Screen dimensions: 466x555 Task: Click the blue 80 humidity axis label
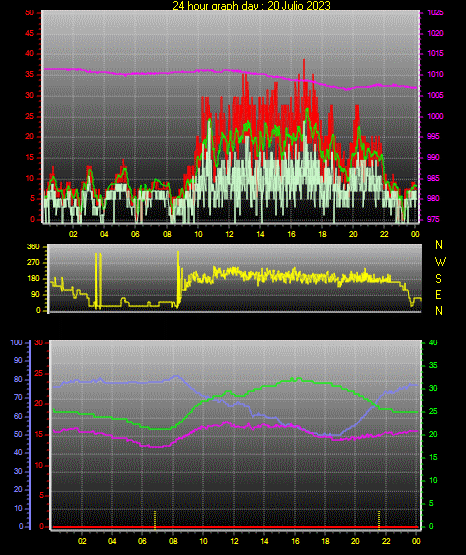18,379
